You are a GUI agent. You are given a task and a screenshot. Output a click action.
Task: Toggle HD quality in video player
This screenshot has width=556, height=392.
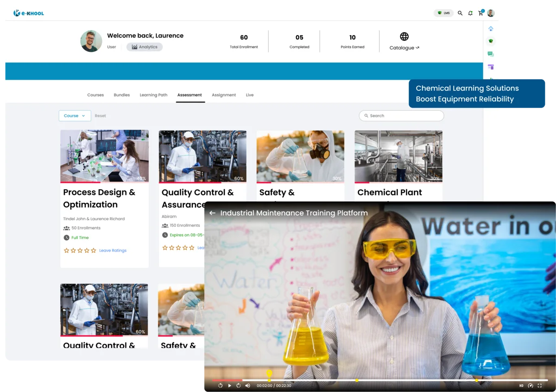521,386
